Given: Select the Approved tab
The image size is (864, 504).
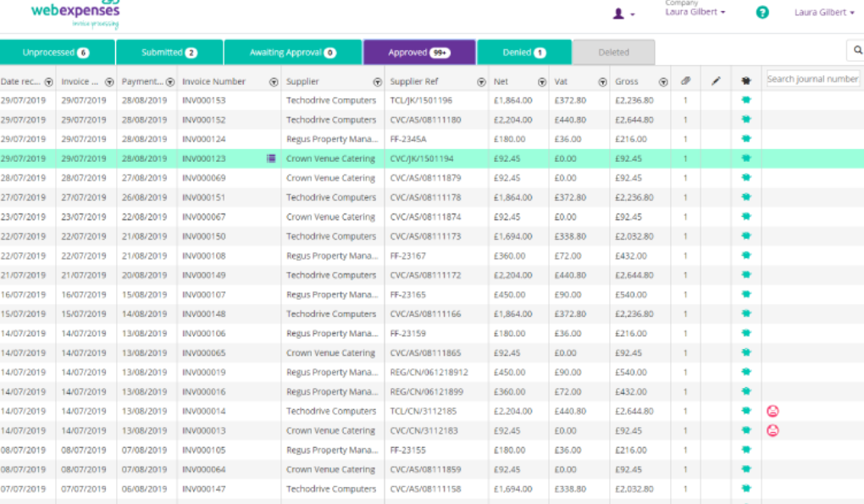Looking at the screenshot, I should point(419,53).
